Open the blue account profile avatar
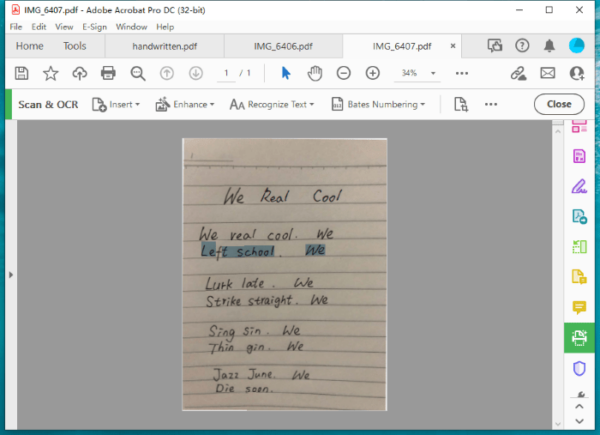This screenshot has width=600, height=435. (x=577, y=46)
